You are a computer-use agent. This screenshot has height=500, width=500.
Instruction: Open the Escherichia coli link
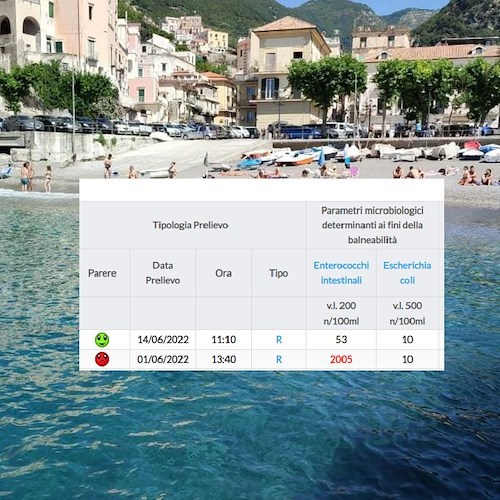pos(407,273)
